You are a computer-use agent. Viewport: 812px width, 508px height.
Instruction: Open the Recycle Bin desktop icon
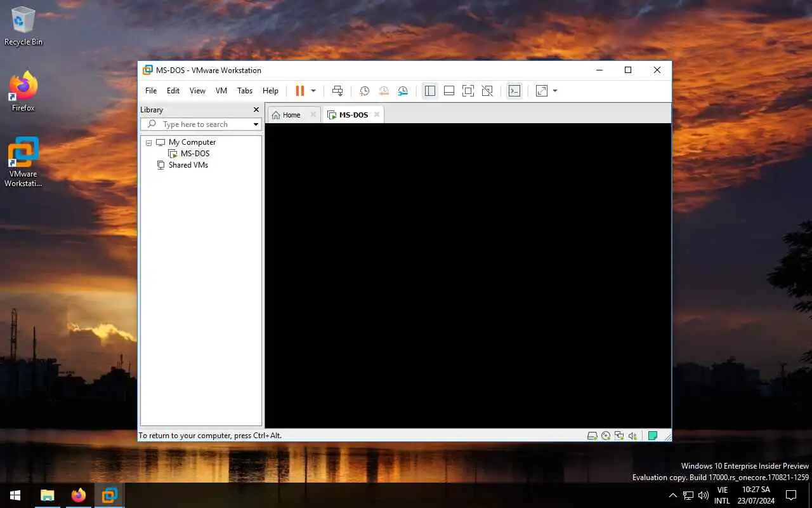tap(23, 27)
